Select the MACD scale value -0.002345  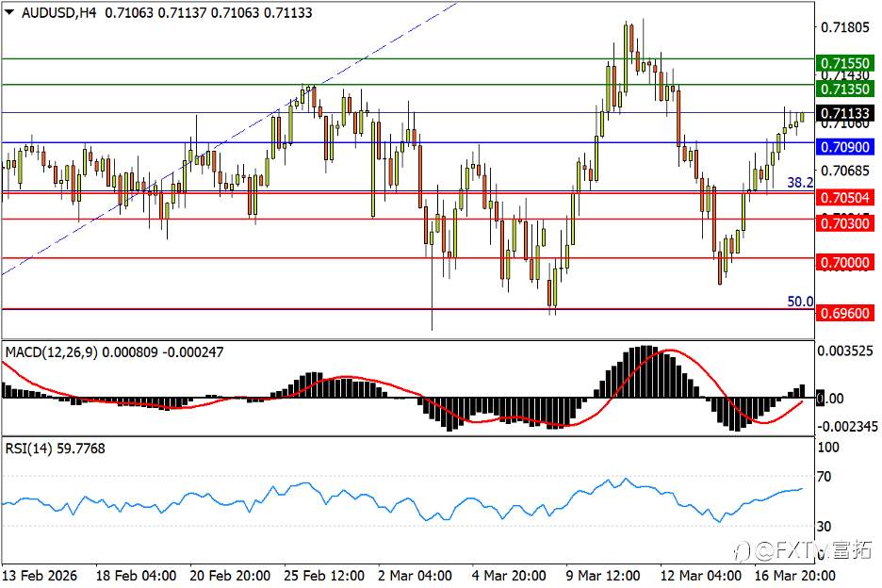pos(846,427)
